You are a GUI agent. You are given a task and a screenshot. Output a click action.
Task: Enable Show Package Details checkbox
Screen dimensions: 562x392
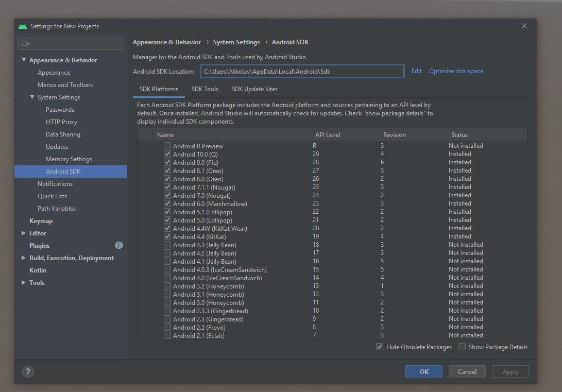pyautogui.click(x=462, y=347)
